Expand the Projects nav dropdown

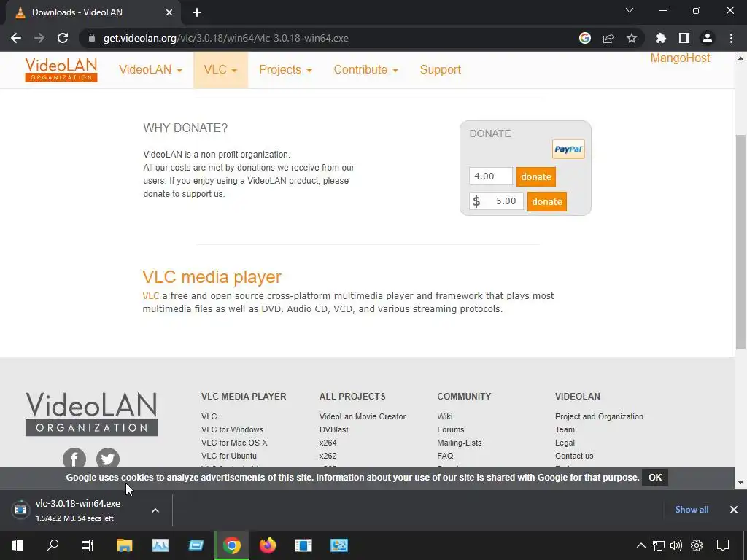tap(285, 69)
